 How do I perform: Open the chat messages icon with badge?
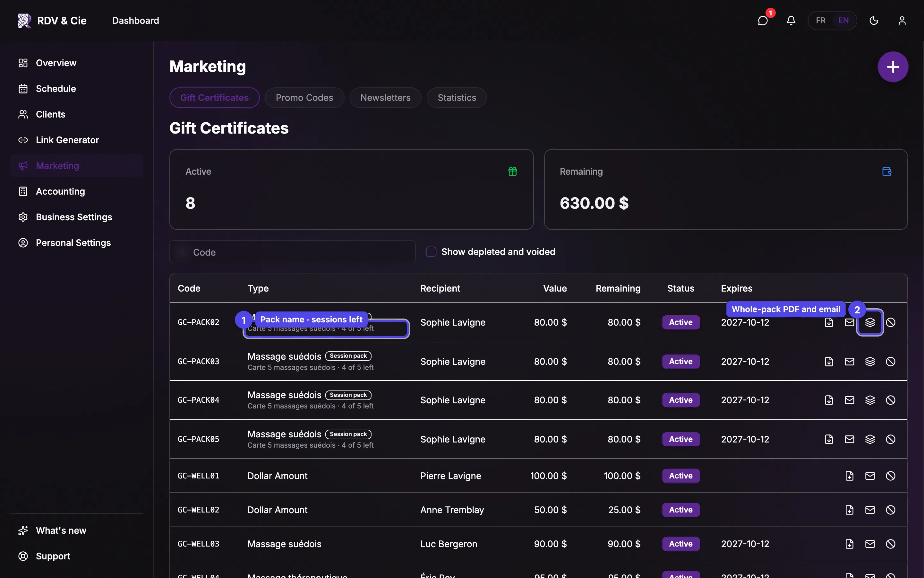coord(763,20)
